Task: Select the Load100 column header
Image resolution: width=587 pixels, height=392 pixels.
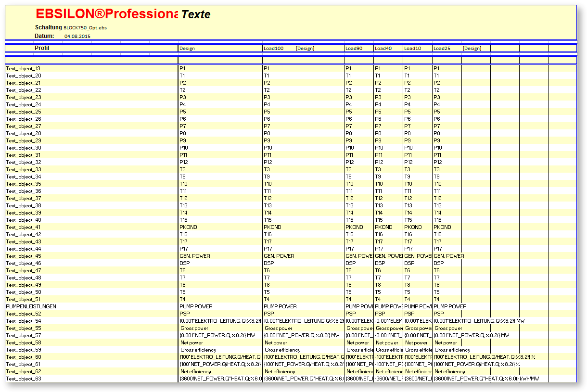Action: pyautogui.click(x=274, y=49)
